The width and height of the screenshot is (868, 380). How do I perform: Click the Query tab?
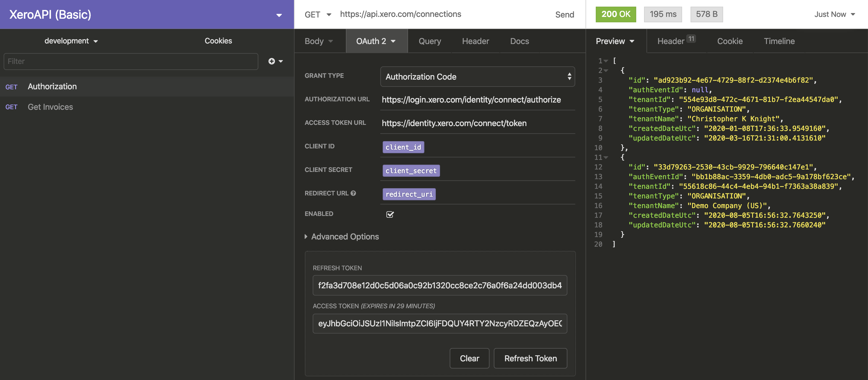point(429,40)
